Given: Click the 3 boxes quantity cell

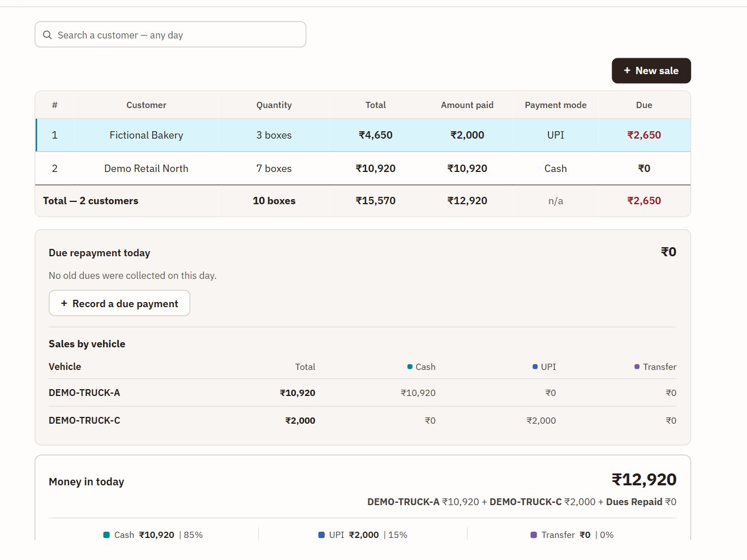Looking at the screenshot, I should (274, 135).
